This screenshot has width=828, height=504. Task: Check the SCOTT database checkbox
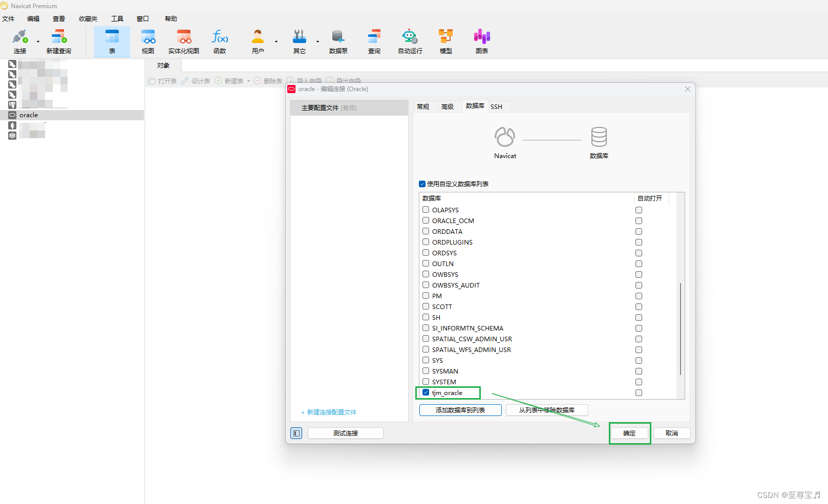coord(426,306)
